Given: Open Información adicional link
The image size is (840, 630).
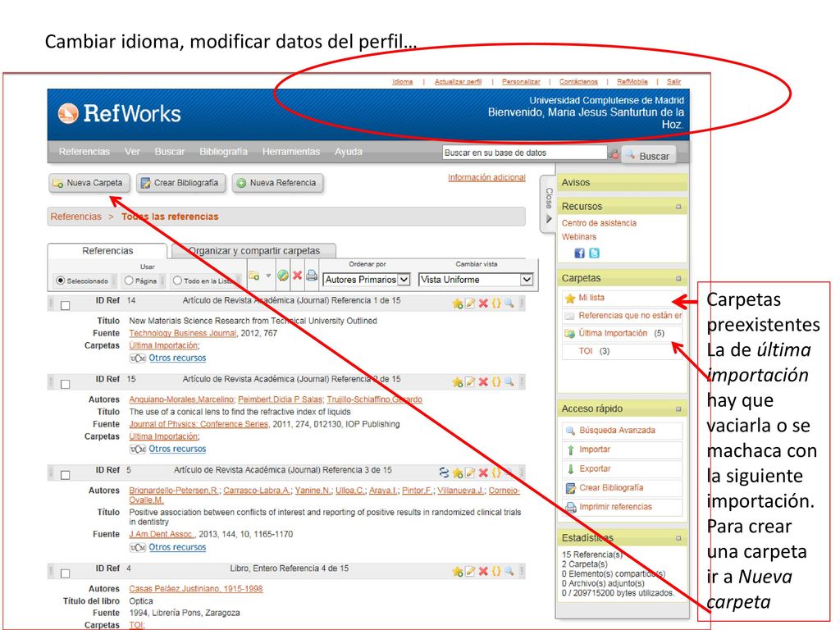Looking at the screenshot, I should coord(486,177).
